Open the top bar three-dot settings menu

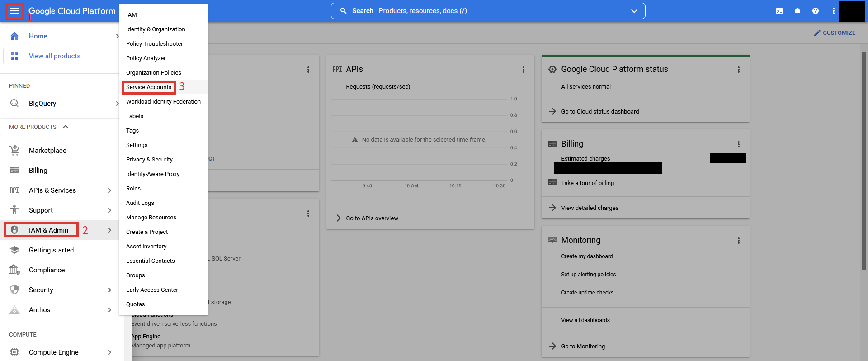834,11
